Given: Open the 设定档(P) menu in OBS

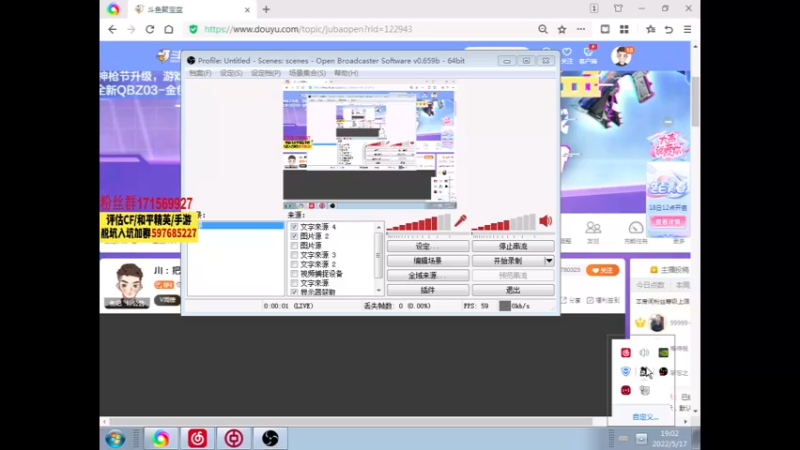Looking at the screenshot, I should coord(265,73).
